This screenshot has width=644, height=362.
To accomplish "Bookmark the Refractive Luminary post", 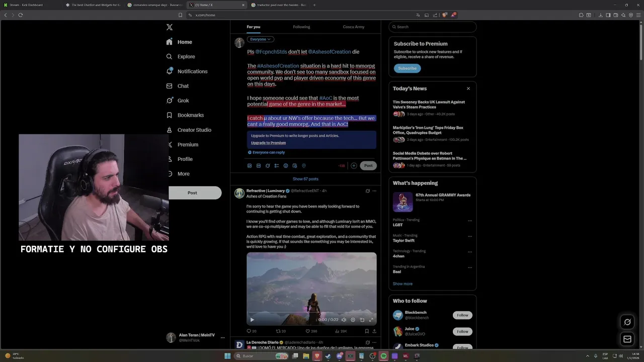I will [x=367, y=331].
